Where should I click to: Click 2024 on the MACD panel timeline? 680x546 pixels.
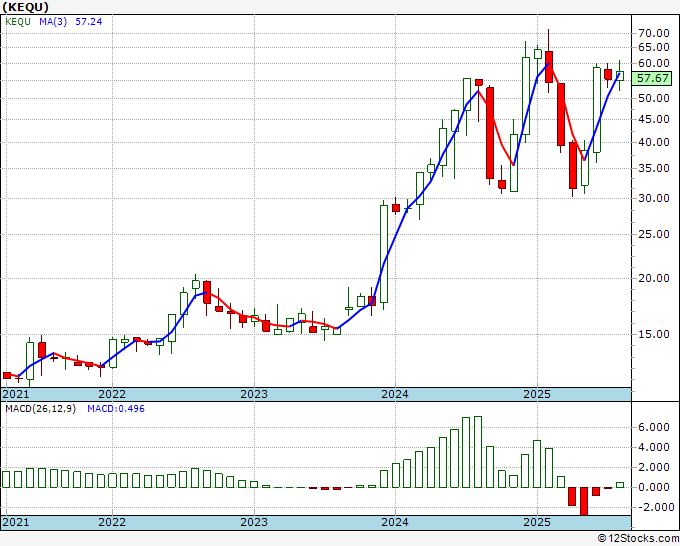click(x=395, y=522)
